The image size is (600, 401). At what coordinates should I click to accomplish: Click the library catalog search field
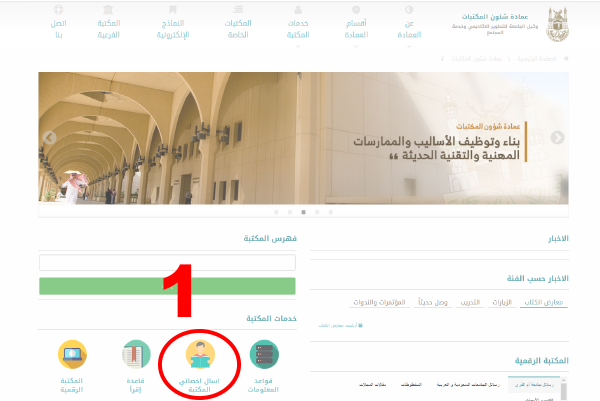[x=167, y=262]
